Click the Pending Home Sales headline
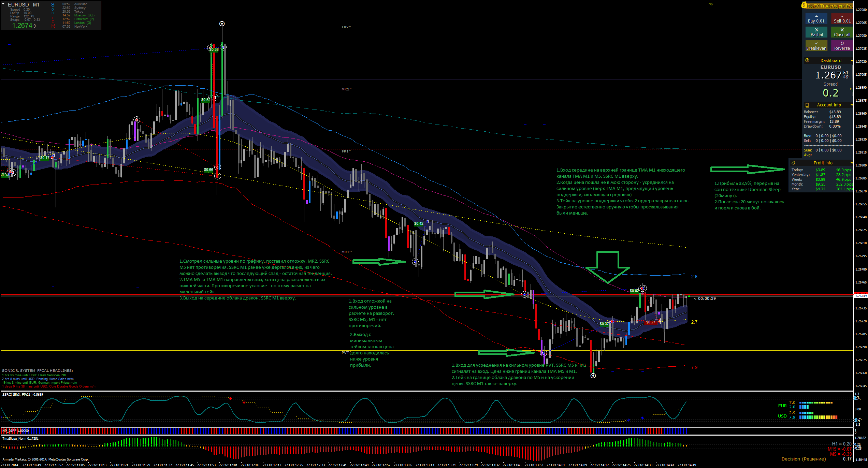Image resolution: width=868 pixels, height=468 pixels. tap(38, 379)
